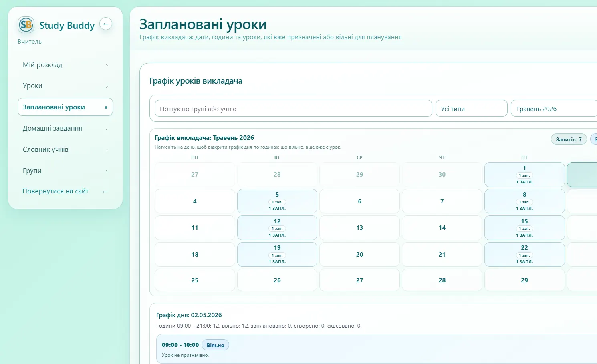The height and width of the screenshot is (364, 597).
Task: Select calendar day 6
Action: pos(360,201)
